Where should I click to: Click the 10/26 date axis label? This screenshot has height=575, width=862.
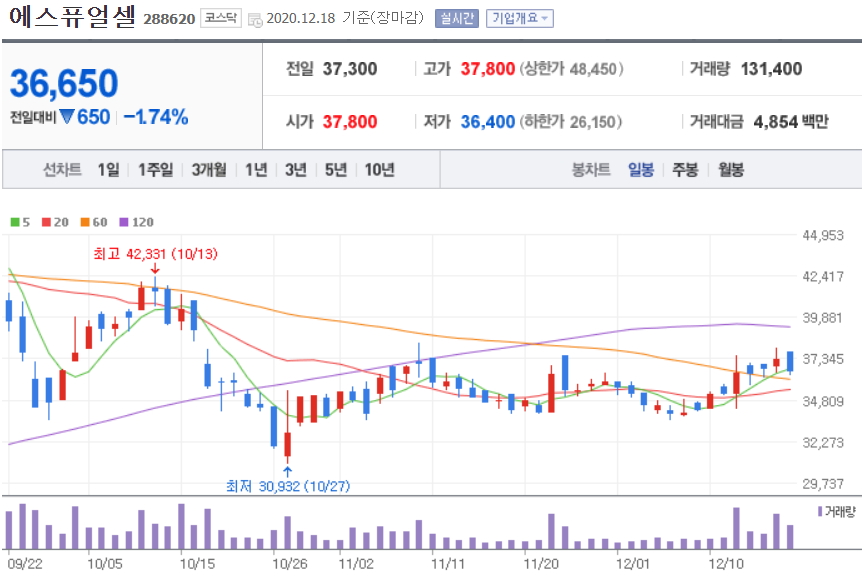pyautogui.click(x=290, y=564)
